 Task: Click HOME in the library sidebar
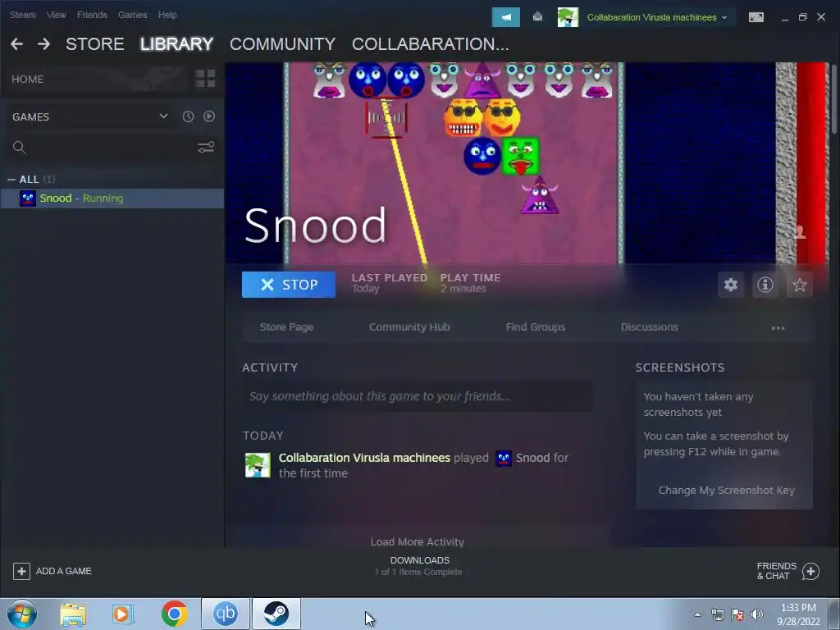coord(27,79)
